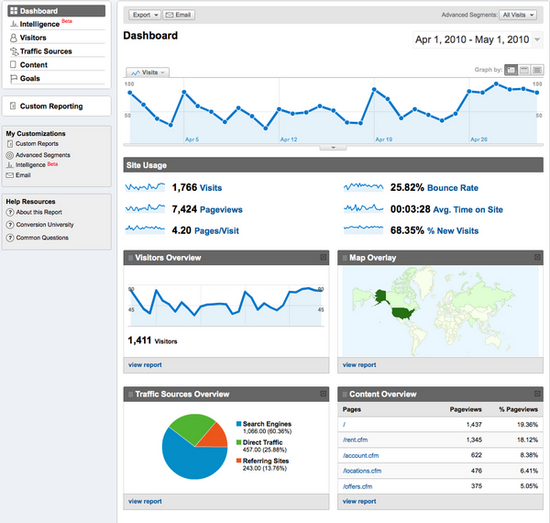Expand the timeline handle below graph
Viewport: 550px width, 523px height.
(x=333, y=148)
